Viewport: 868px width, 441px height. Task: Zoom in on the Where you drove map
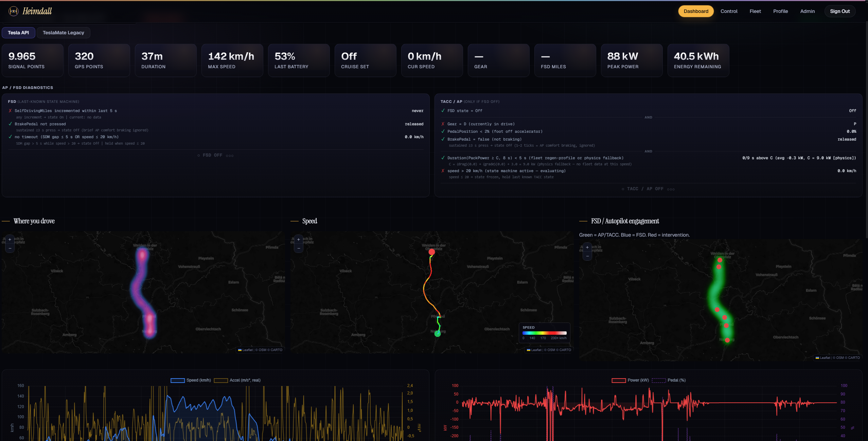coord(10,240)
